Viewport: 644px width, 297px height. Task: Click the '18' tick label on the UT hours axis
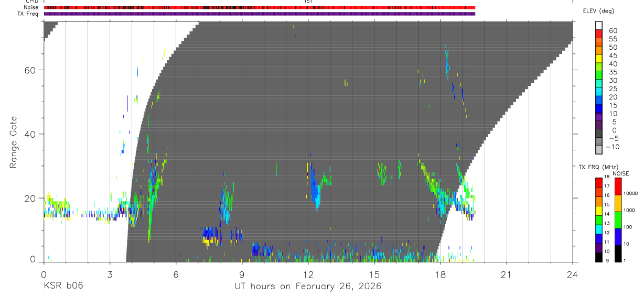click(x=440, y=274)
